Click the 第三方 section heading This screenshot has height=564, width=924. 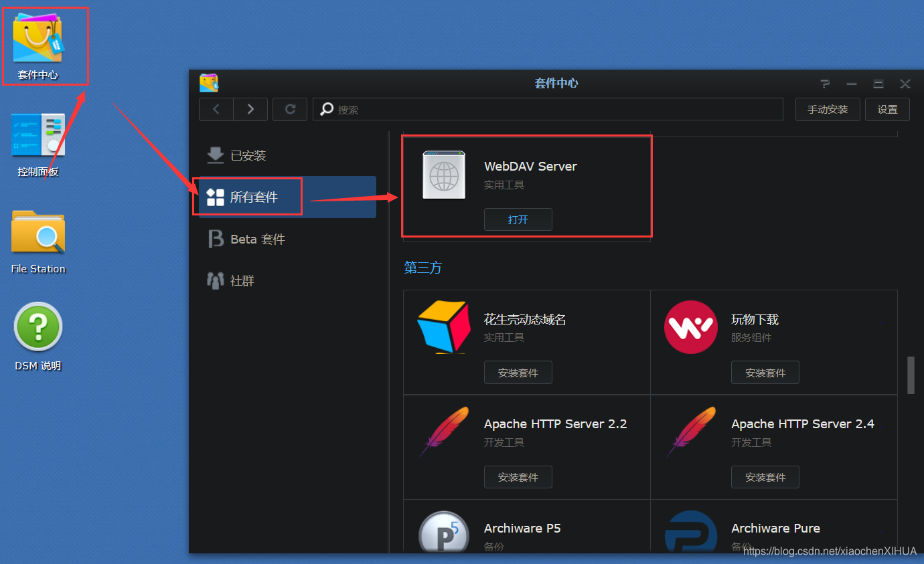[x=422, y=268]
